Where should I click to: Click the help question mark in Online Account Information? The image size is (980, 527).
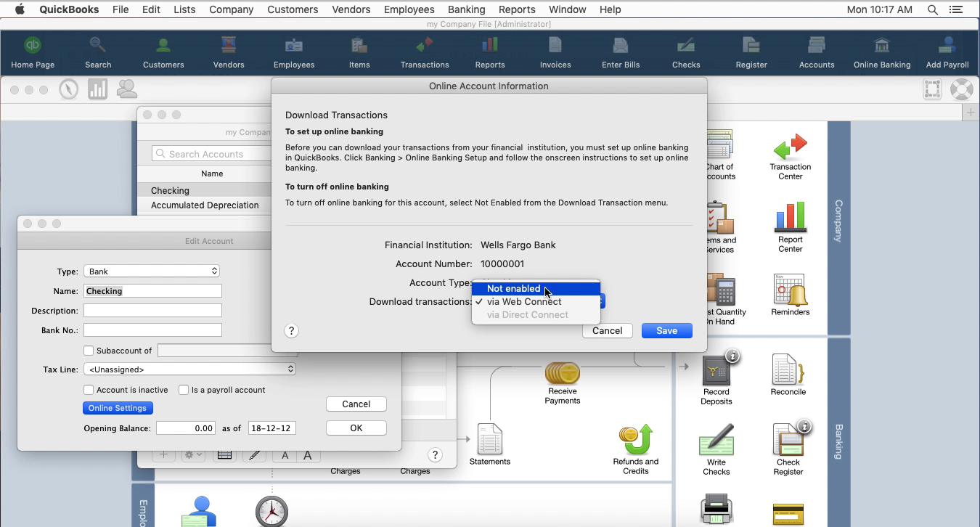click(x=291, y=330)
